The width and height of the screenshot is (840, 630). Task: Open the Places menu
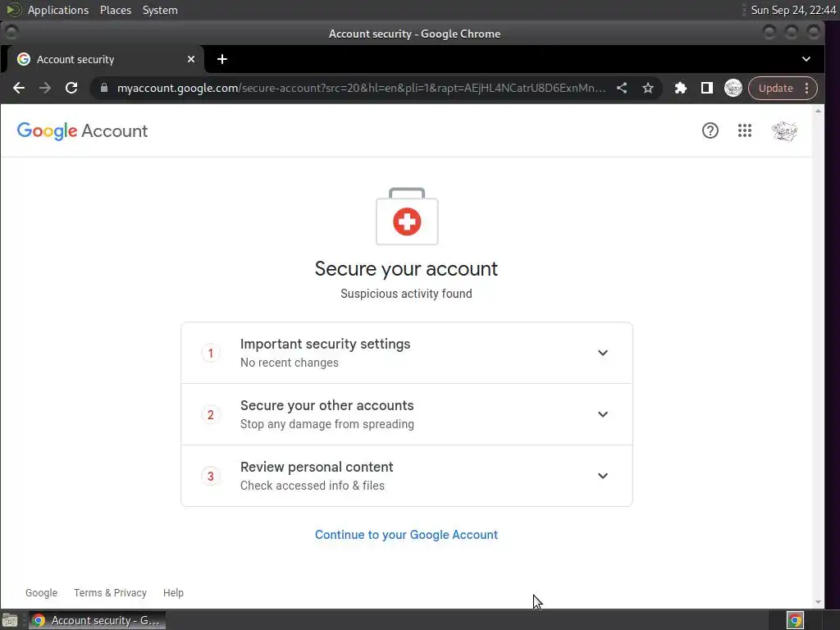[x=116, y=10]
